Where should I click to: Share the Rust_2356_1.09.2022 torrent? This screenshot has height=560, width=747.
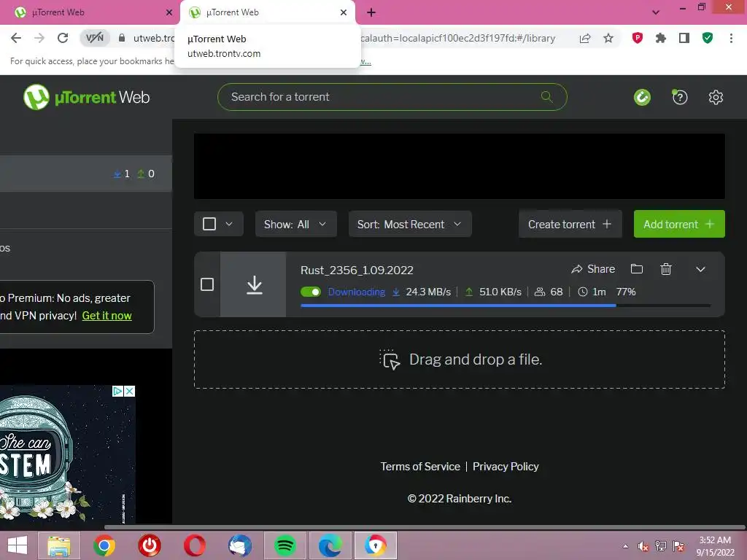point(593,269)
